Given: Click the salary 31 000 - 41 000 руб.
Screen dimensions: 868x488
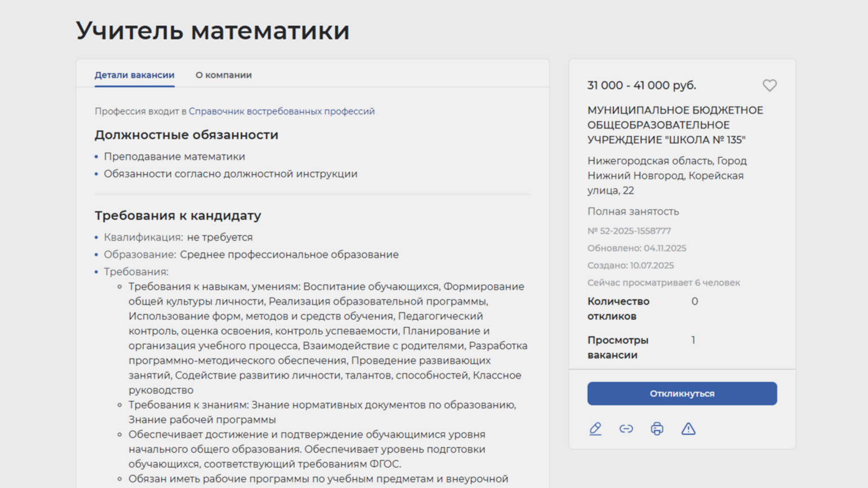Looking at the screenshot, I should click(641, 86).
